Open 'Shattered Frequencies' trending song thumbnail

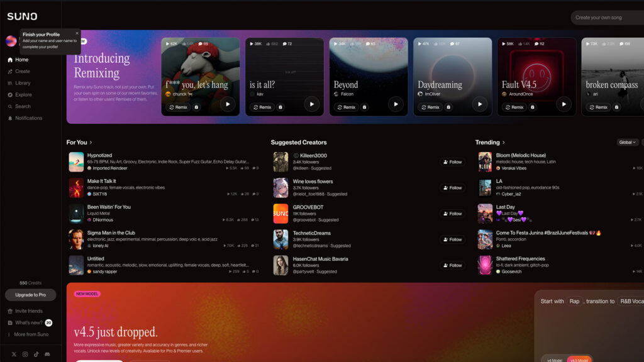click(485, 265)
